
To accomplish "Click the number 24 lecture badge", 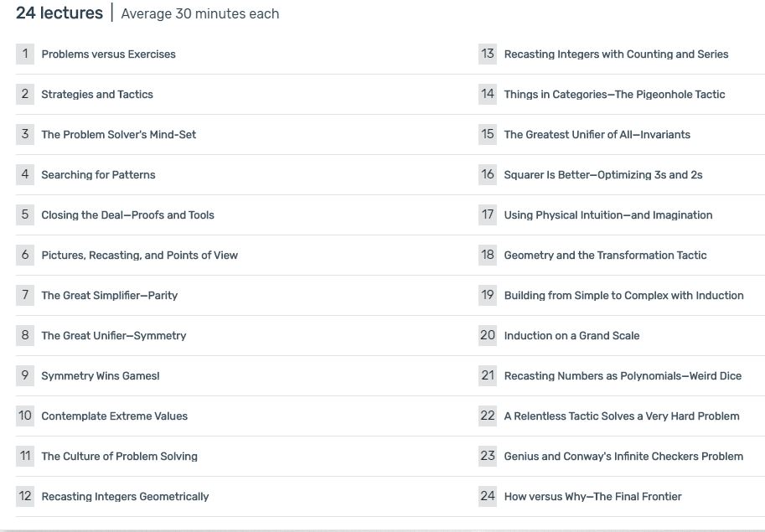I will [488, 496].
